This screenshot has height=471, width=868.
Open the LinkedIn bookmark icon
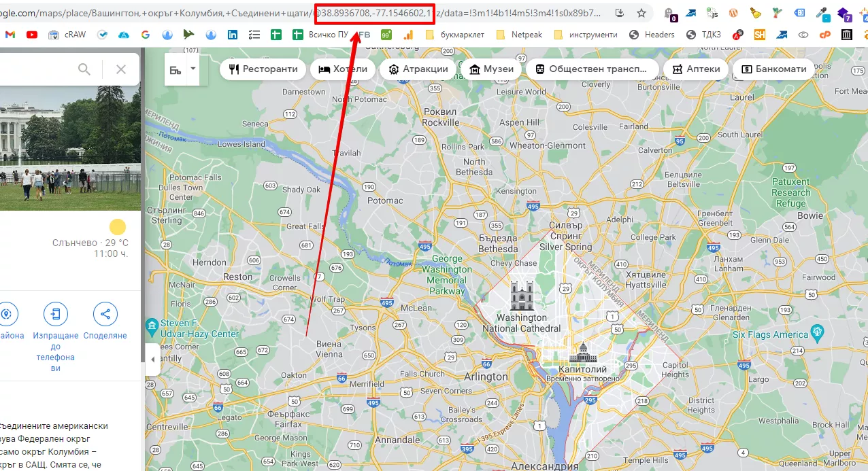click(233, 35)
